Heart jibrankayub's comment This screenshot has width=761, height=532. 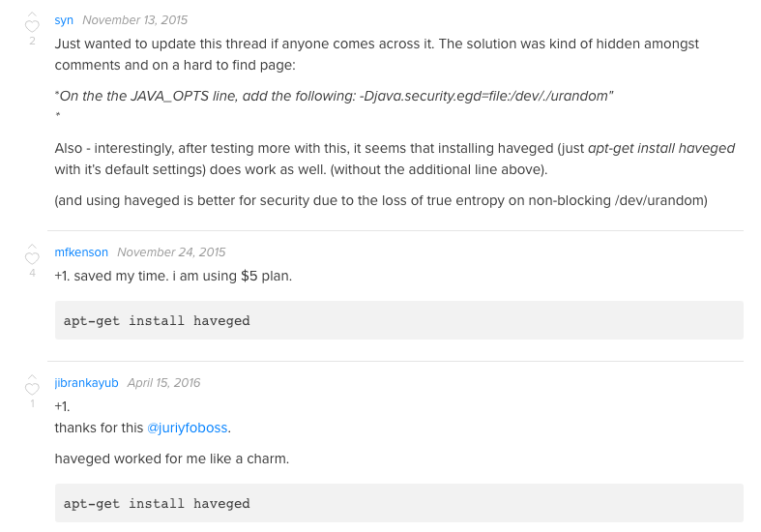pyautogui.click(x=32, y=389)
